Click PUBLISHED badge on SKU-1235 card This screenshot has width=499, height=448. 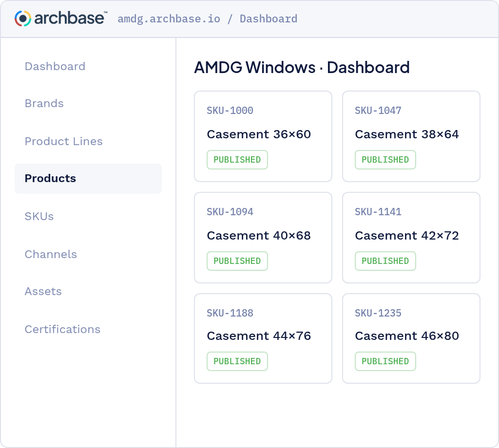click(385, 361)
